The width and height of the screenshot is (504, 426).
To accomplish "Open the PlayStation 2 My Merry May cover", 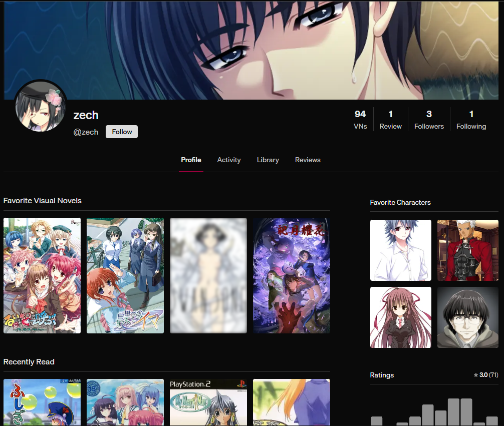I will 208,402.
